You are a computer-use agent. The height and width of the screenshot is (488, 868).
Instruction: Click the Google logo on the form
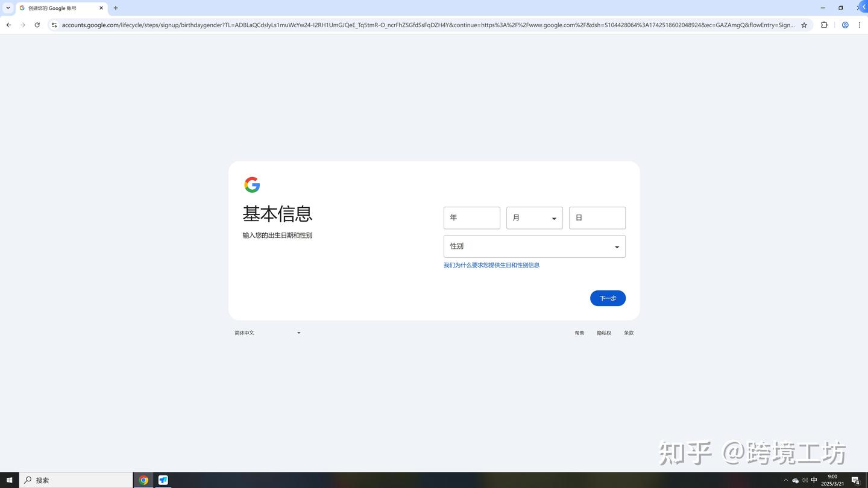coord(252,184)
